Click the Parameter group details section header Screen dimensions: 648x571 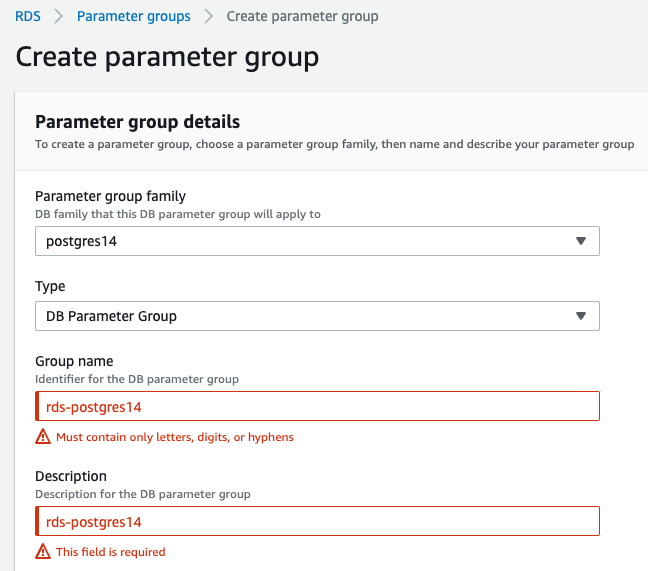(x=137, y=122)
